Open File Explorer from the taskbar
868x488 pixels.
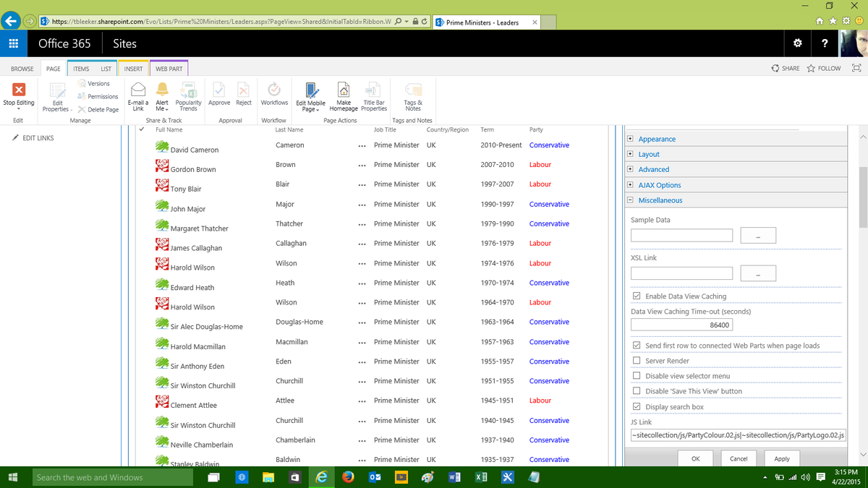268,477
